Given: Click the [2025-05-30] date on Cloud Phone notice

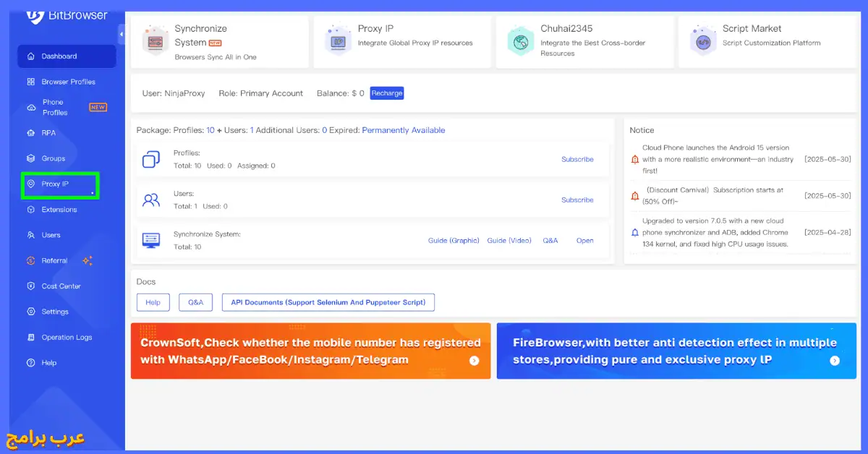Looking at the screenshot, I should click(x=827, y=159).
